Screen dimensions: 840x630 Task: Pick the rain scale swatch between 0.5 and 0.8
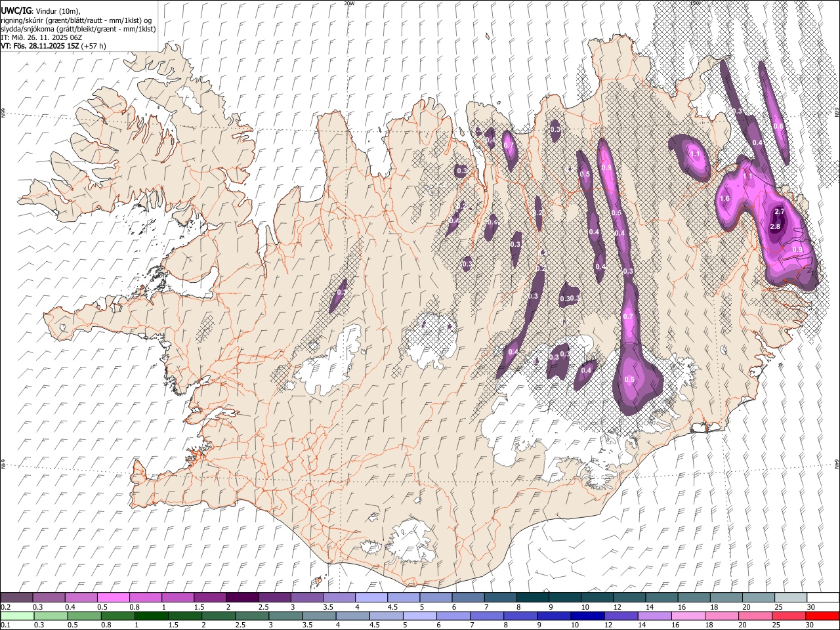click(85, 616)
